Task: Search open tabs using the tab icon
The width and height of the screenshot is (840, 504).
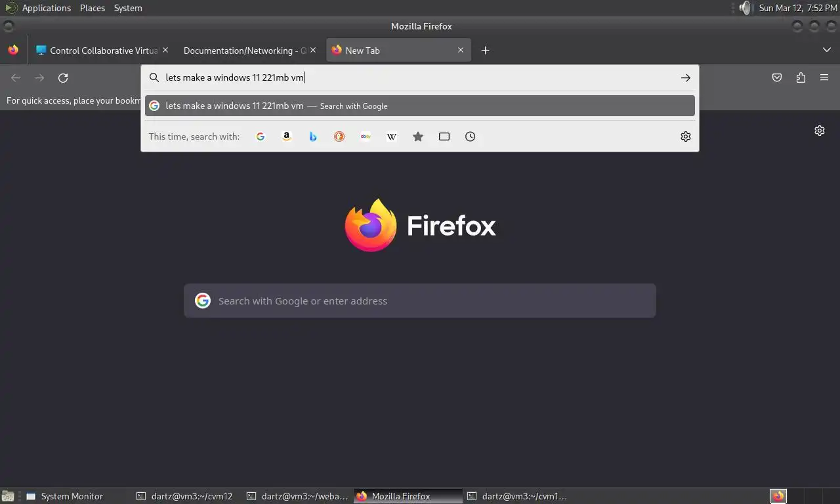Action: click(x=444, y=136)
